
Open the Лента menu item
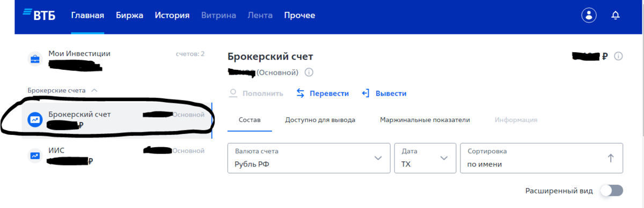pyautogui.click(x=260, y=15)
